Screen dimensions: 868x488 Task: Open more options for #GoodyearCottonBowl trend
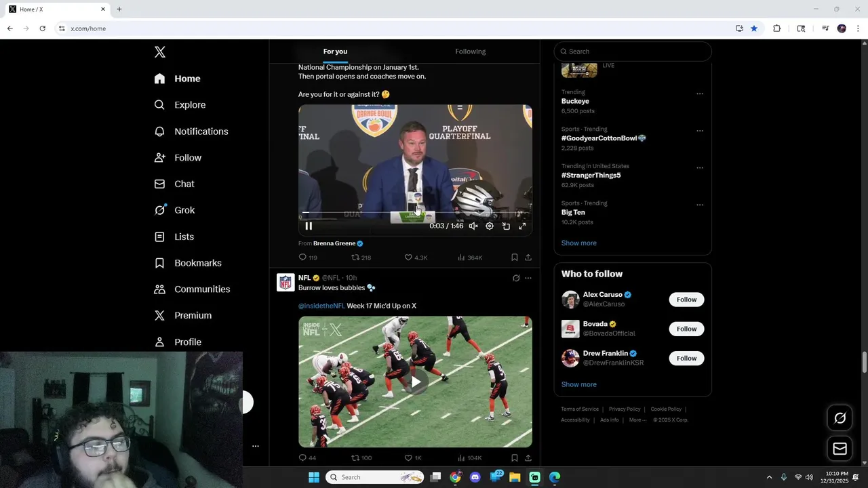point(700,131)
